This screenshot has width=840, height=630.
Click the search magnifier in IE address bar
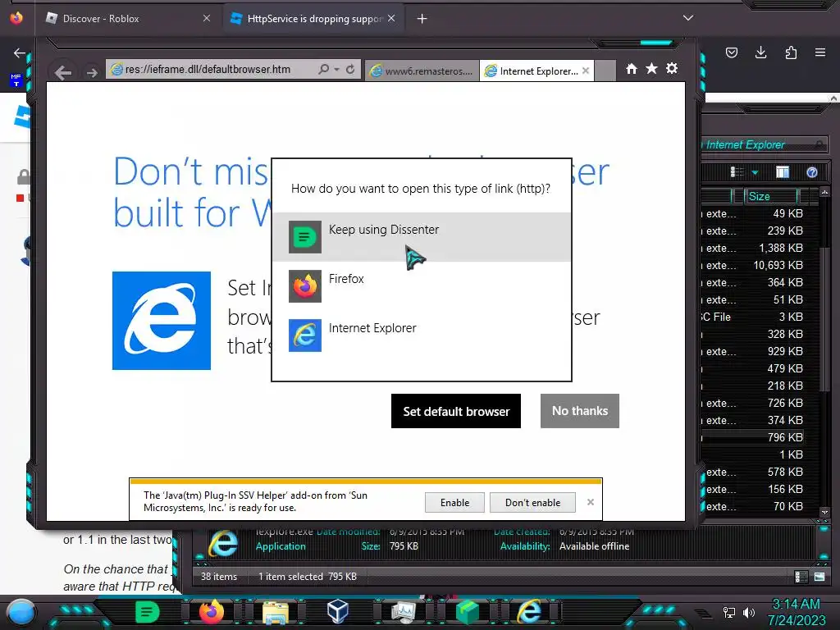(x=323, y=69)
